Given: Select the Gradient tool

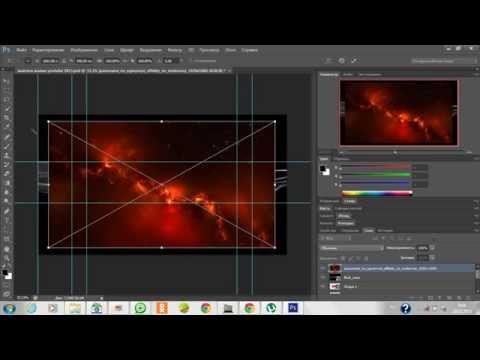Looking at the screenshot, I should pos(6,183).
